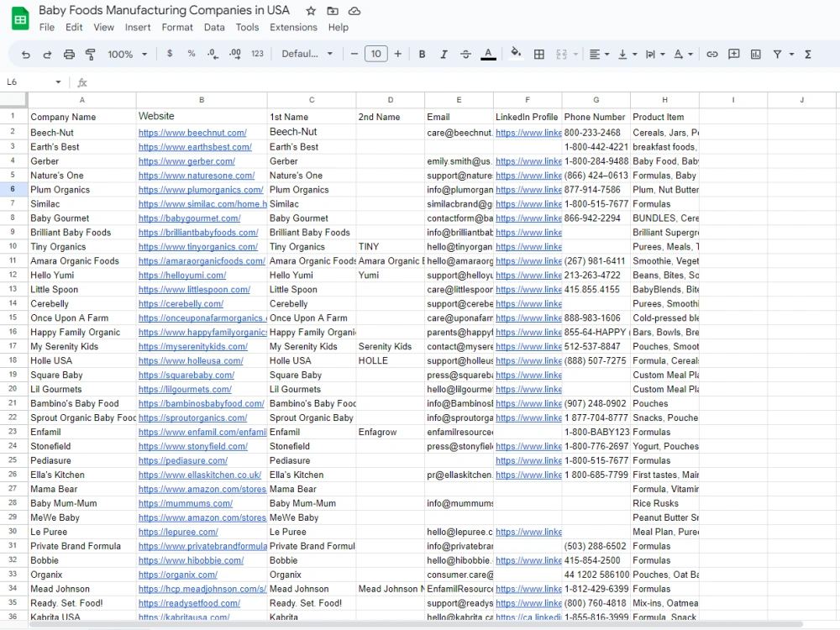Toggle italic formatting

click(x=444, y=54)
